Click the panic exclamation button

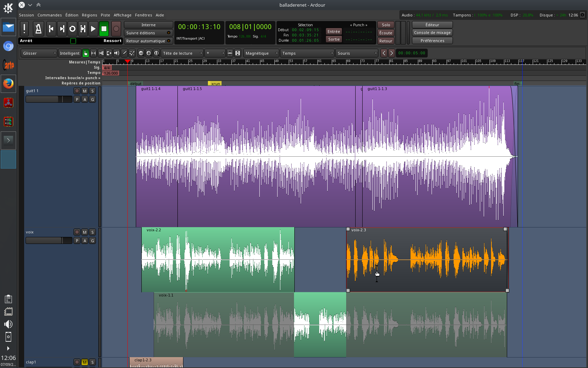point(24,29)
